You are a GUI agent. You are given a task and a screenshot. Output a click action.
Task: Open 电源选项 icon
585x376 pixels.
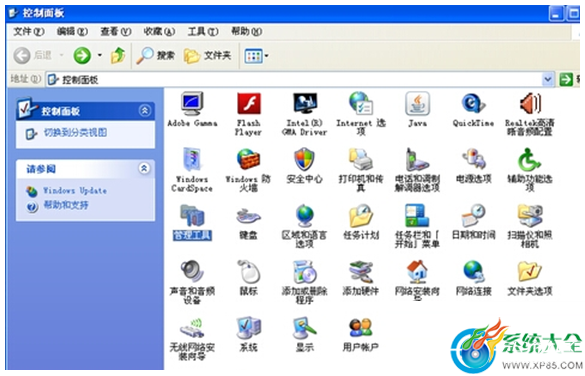[x=473, y=159]
